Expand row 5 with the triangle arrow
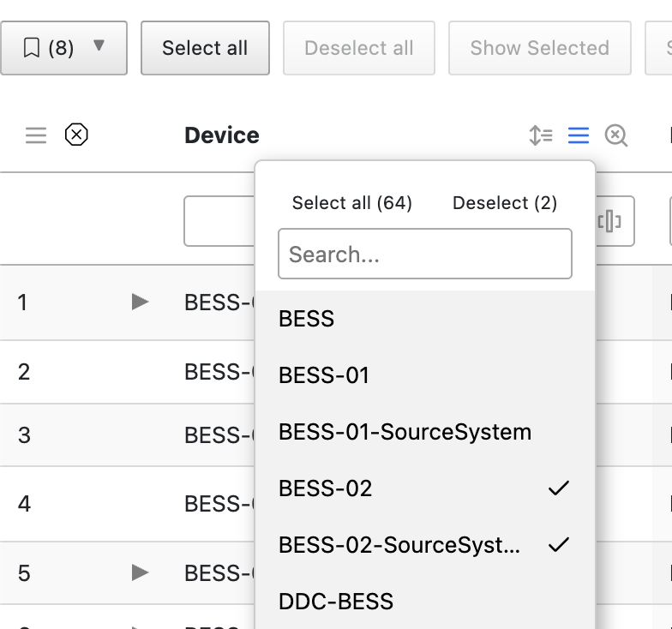This screenshot has height=629, width=672. click(141, 572)
